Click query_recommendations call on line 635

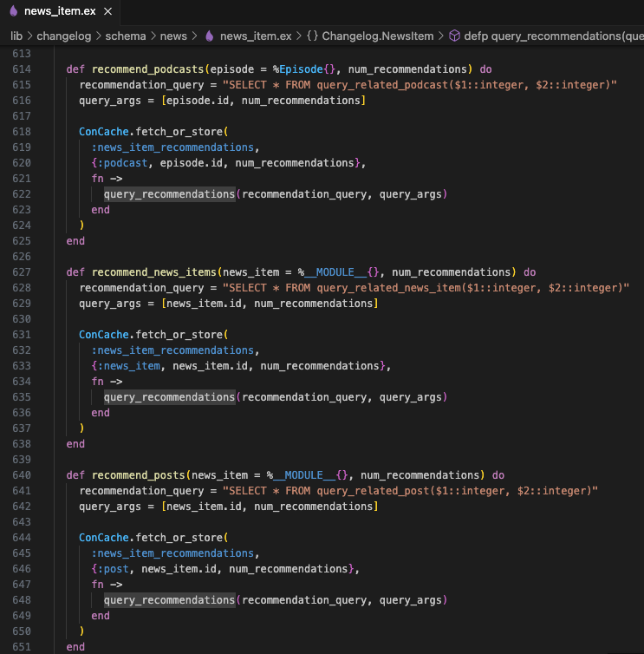169,397
